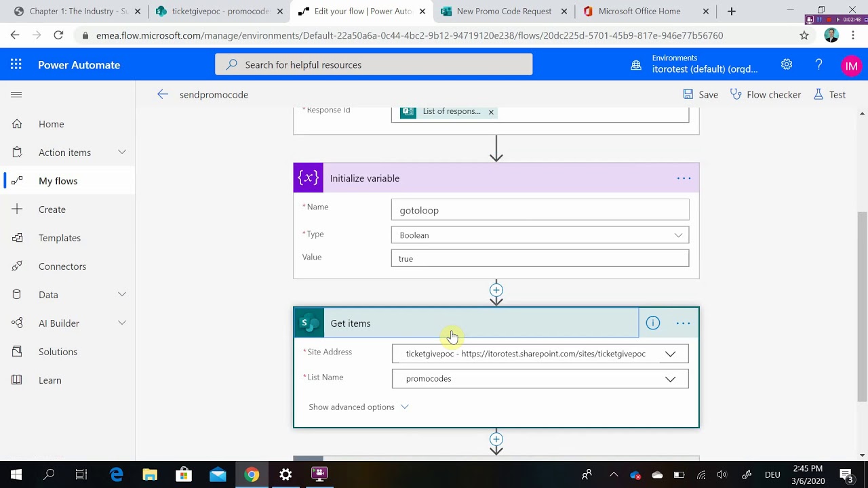Open the Get items ellipsis menu
This screenshot has width=868, height=488.
pyautogui.click(x=684, y=323)
